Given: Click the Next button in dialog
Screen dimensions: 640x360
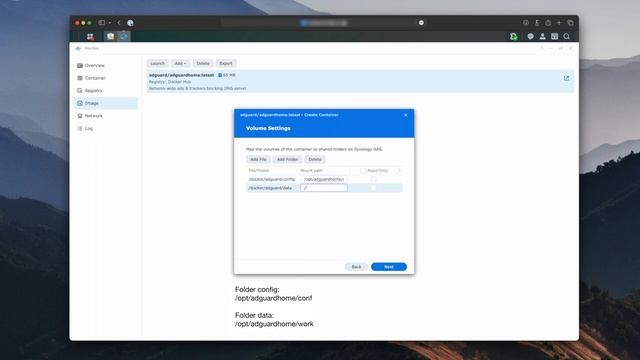Looking at the screenshot, I should (389, 267).
